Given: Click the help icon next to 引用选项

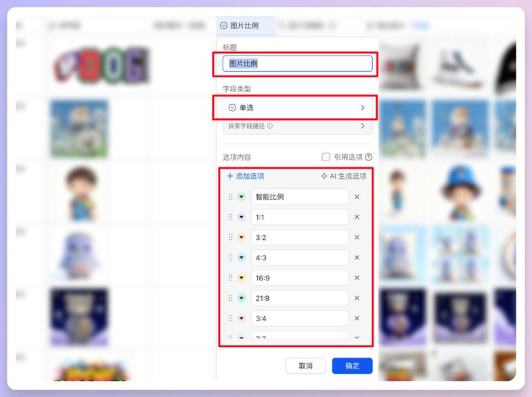Looking at the screenshot, I should pos(368,157).
